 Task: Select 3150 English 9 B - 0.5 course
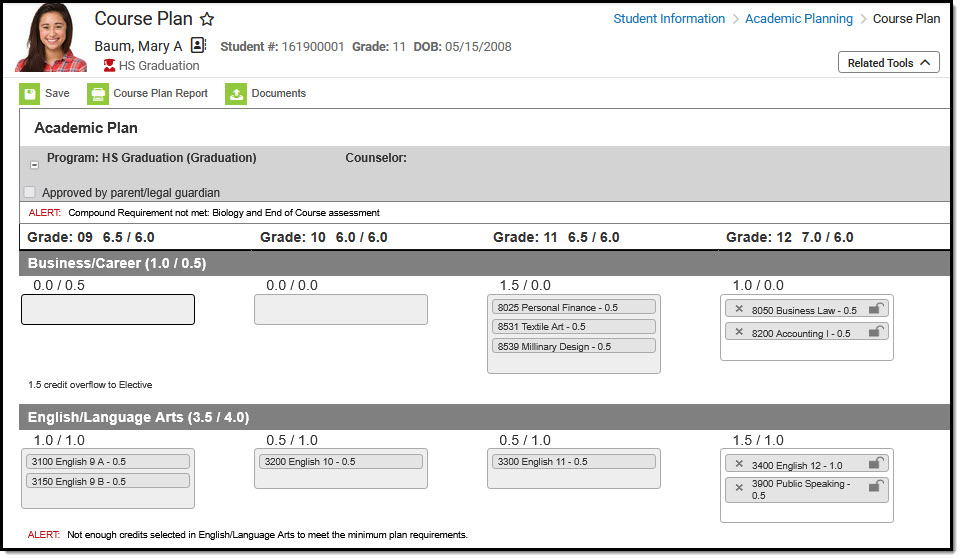pos(108,481)
